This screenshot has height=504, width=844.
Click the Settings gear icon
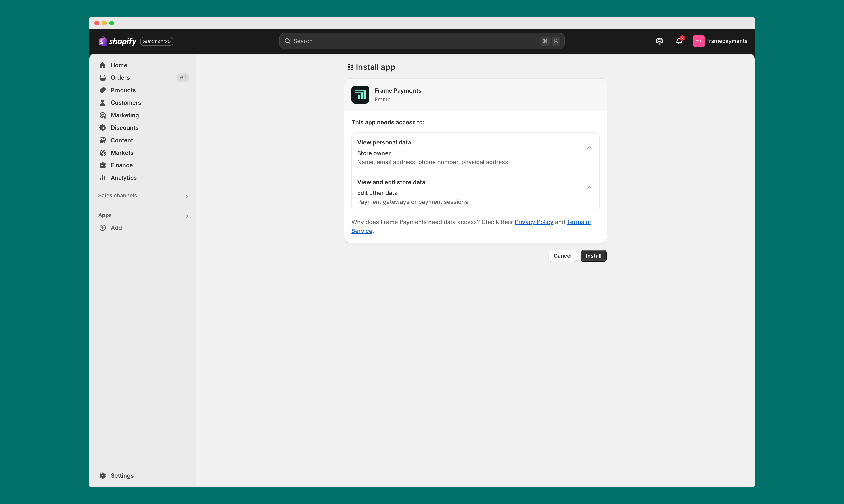(102, 475)
